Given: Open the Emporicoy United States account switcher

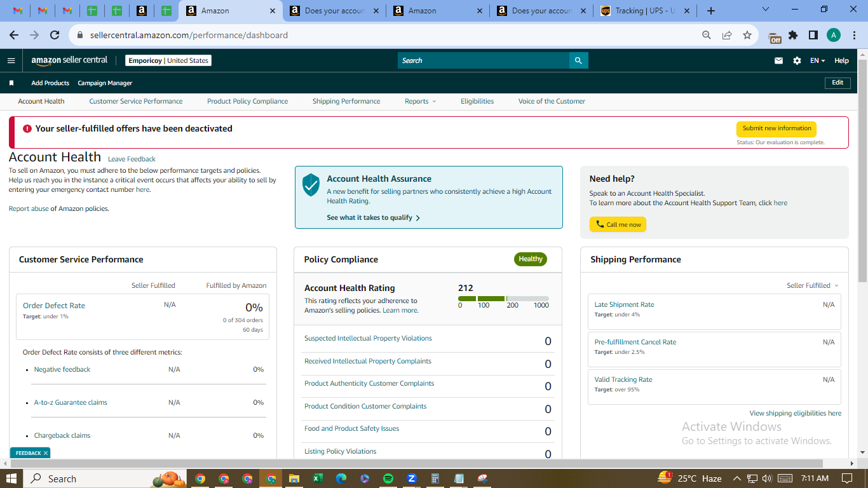Looking at the screenshot, I should 168,61.
